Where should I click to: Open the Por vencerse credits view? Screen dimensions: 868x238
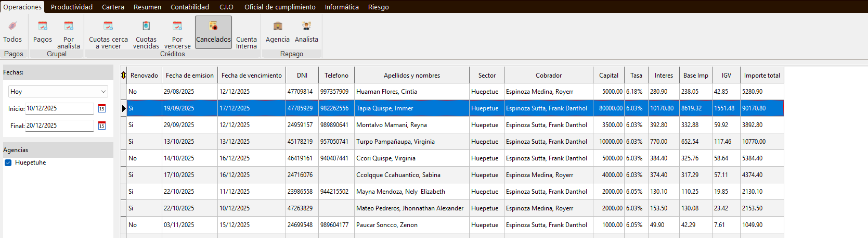click(177, 32)
